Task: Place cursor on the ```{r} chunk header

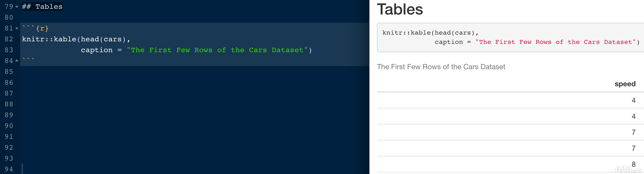Action: point(35,28)
